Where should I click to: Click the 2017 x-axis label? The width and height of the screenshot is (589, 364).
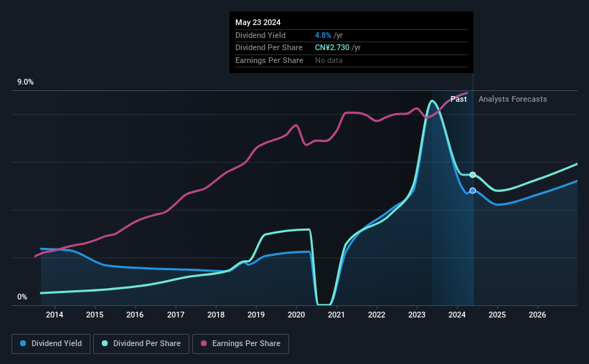point(176,315)
